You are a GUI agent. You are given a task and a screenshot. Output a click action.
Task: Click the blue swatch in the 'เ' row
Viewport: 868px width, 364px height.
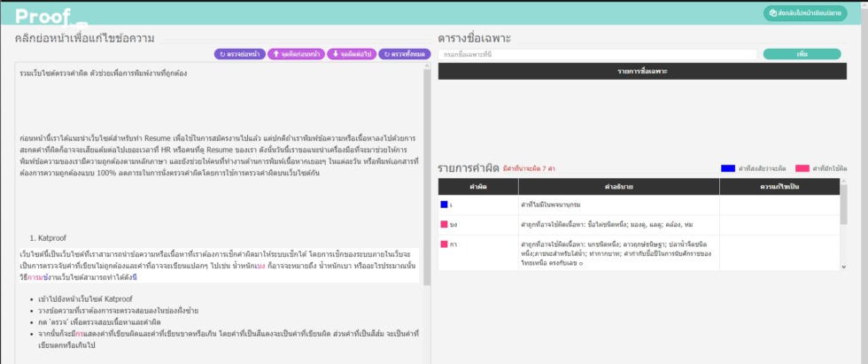point(444,205)
